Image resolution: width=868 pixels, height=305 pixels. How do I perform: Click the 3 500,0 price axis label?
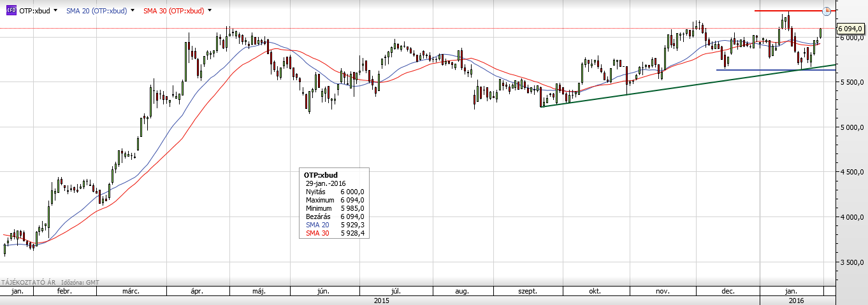(x=852, y=262)
